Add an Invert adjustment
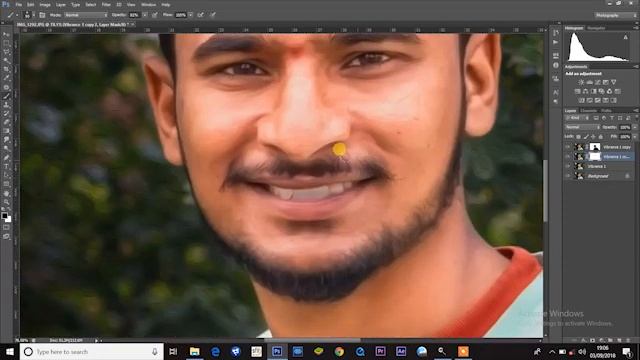Screen dimensions: 640x360 click(582, 100)
